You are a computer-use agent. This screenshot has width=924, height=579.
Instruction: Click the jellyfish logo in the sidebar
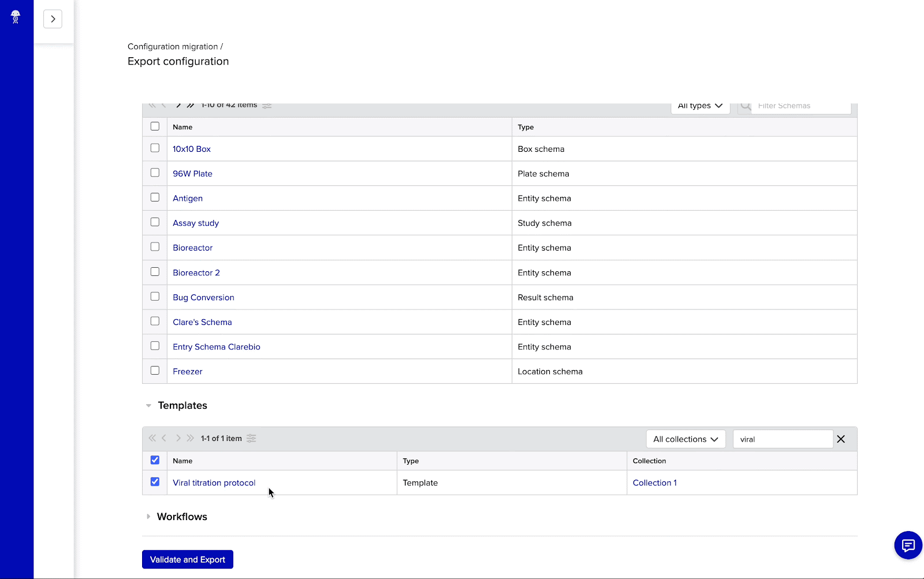click(x=16, y=17)
